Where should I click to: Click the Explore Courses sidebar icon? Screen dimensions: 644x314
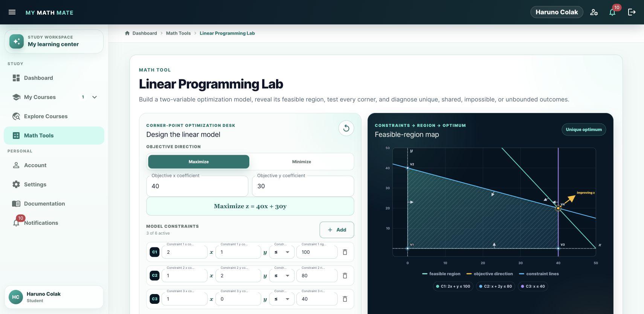pos(16,116)
